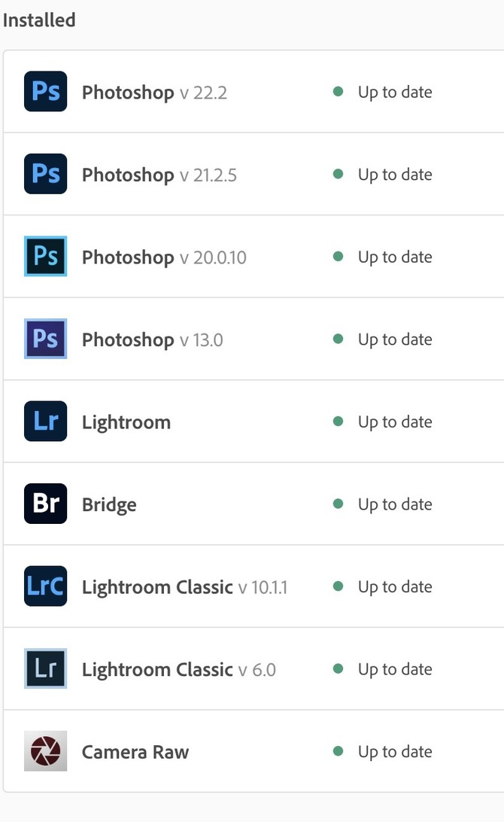Click Up to date status for Camera Raw

click(x=394, y=752)
